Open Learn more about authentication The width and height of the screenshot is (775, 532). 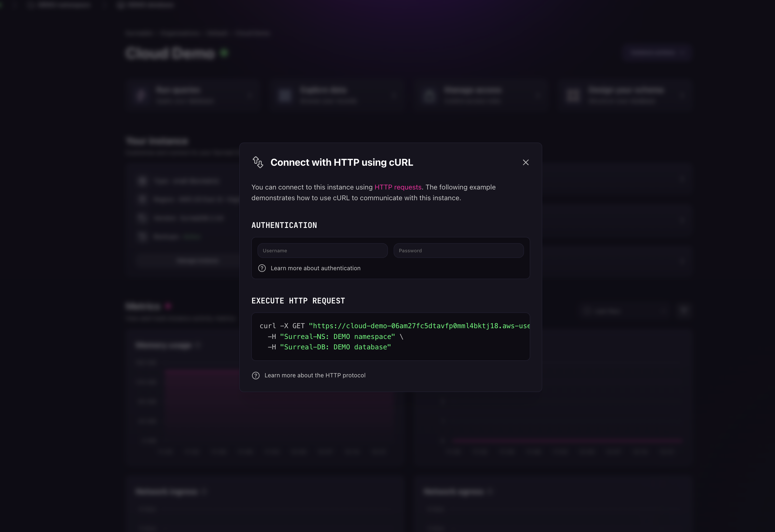pos(315,268)
